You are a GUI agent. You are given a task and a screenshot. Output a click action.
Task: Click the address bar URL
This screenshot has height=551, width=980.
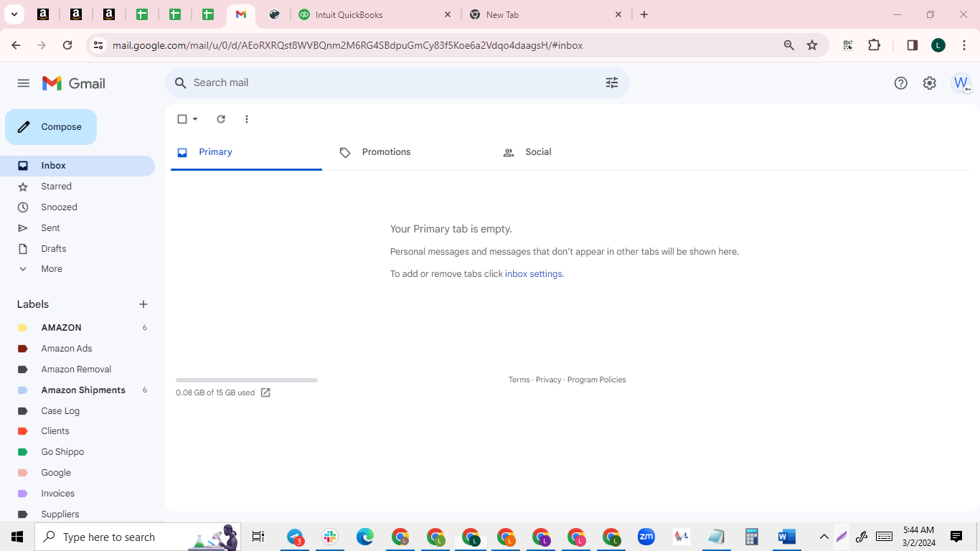pyautogui.click(x=347, y=45)
